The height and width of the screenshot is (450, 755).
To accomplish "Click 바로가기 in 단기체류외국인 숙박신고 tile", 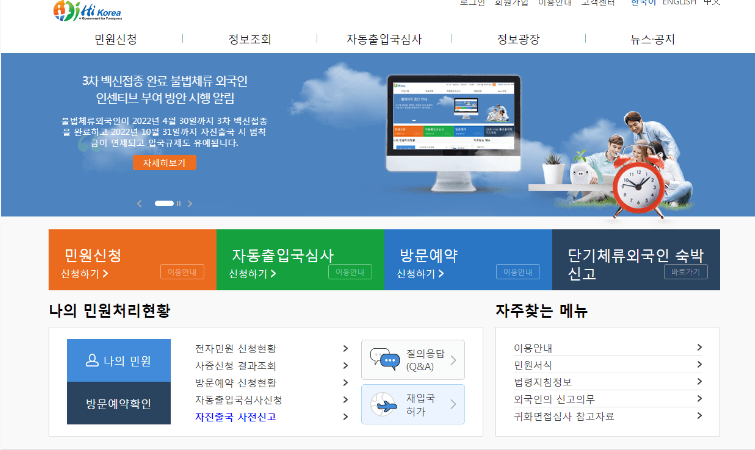I will click(686, 272).
